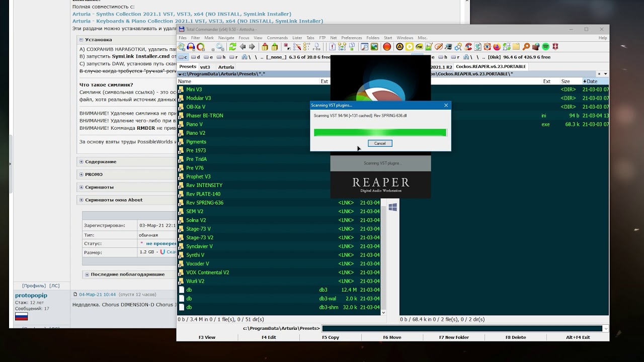Image resolution: width=644 pixels, height=362 pixels.
Task: Click the Forward arrow in Total Commander toolbar
Action: [x=252, y=47]
